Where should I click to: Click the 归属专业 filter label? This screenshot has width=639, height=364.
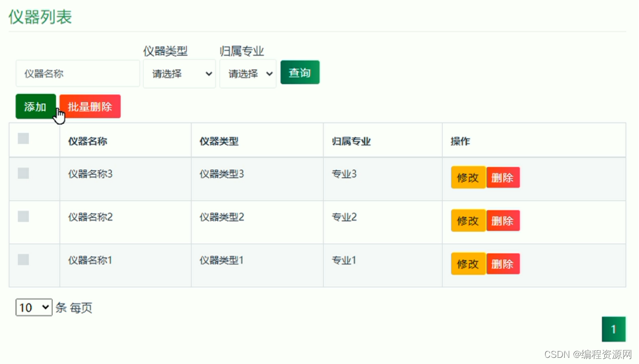(242, 51)
